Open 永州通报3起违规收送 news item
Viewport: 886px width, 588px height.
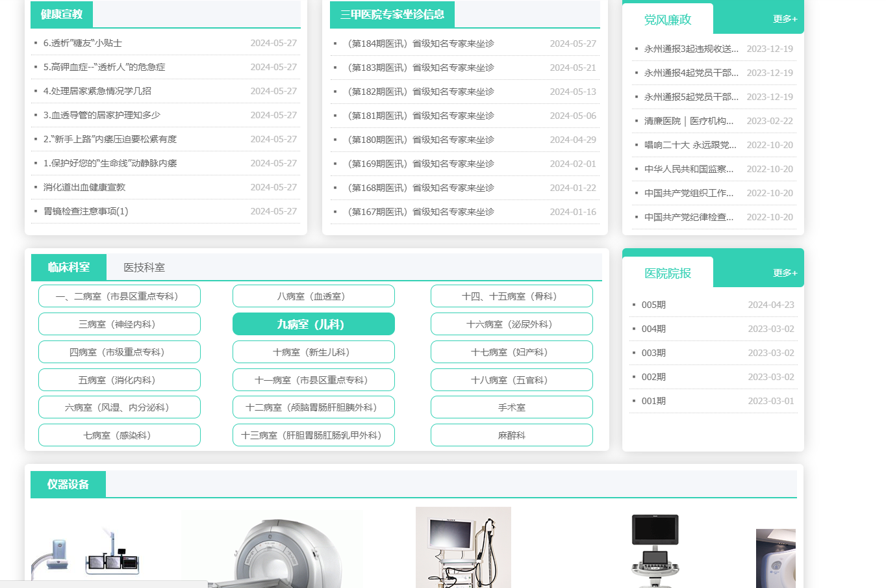point(691,49)
